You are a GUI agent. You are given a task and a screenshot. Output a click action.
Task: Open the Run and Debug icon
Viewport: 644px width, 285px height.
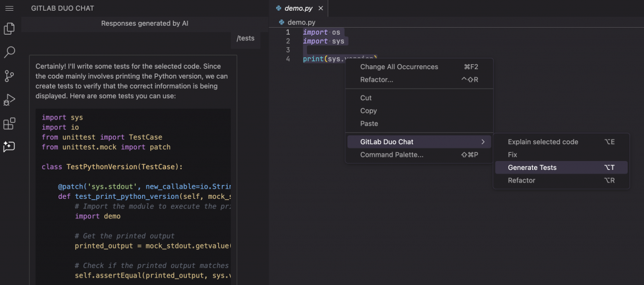(x=9, y=99)
